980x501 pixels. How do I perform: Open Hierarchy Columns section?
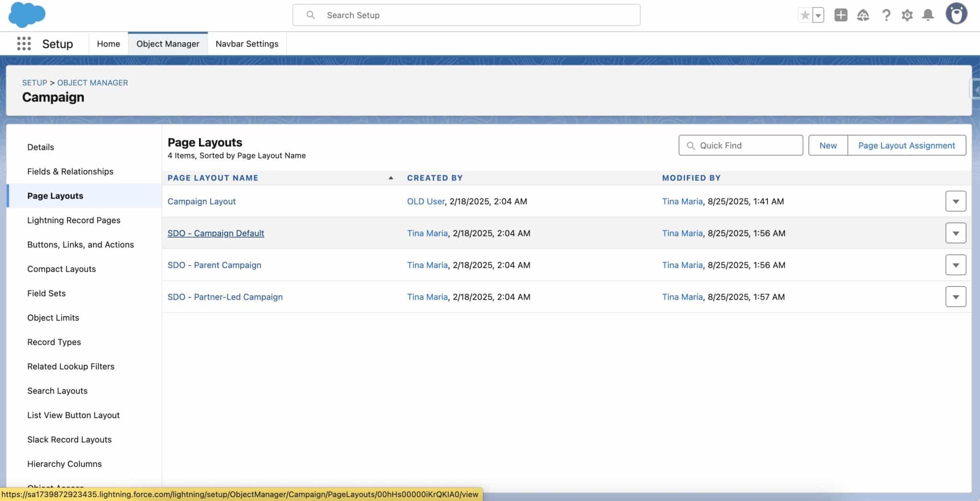tap(65, 465)
